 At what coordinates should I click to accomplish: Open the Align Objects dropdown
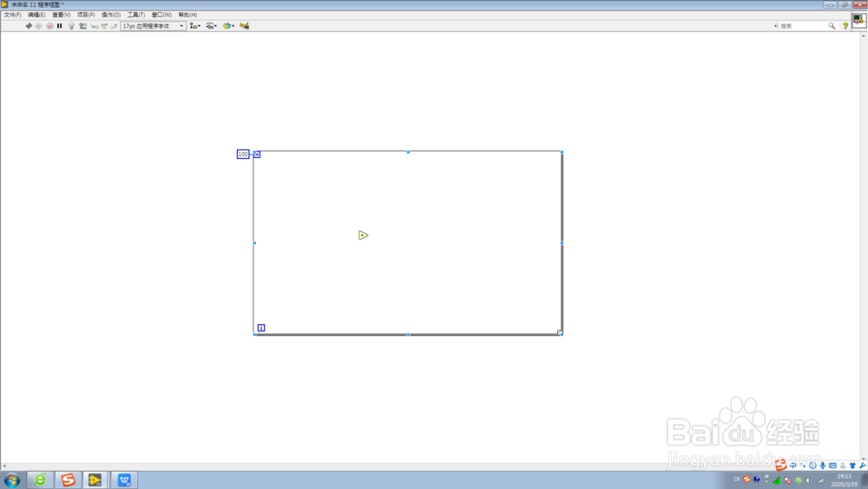(x=194, y=26)
